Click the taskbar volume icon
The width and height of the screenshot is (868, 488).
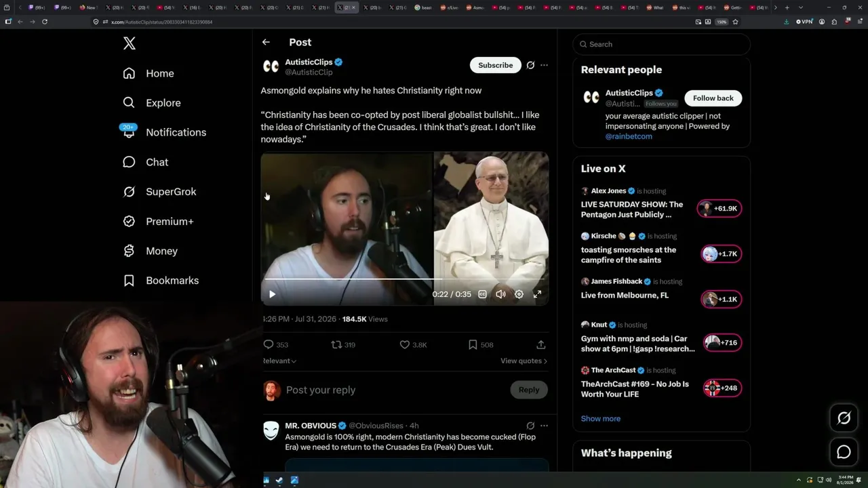829,480
